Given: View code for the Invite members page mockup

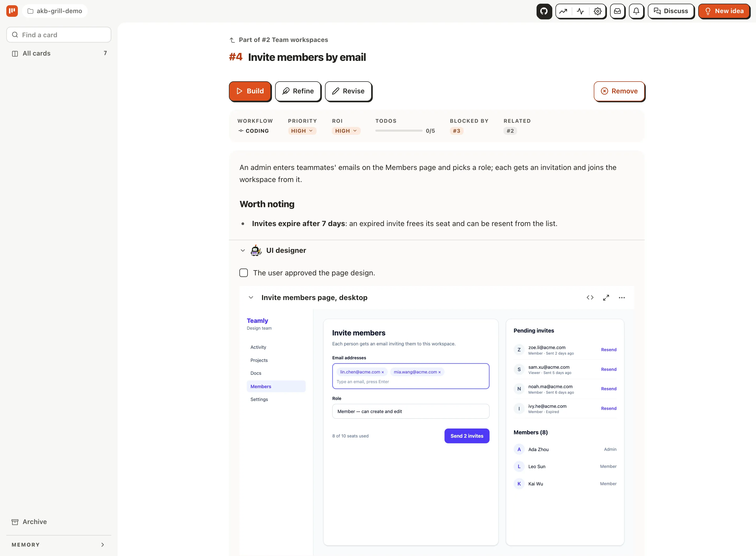Looking at the screenshot, I should [590, 297].
